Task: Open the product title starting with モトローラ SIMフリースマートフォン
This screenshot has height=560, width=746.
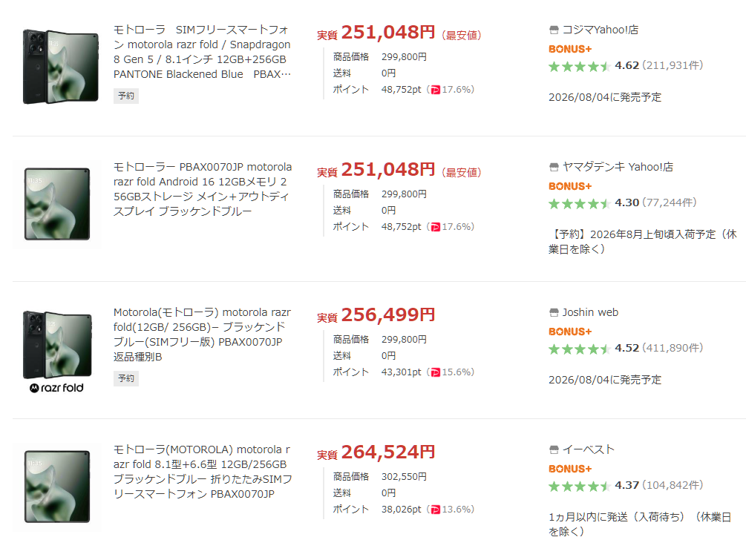Action: pyautogui.click(x=202, y=52)
